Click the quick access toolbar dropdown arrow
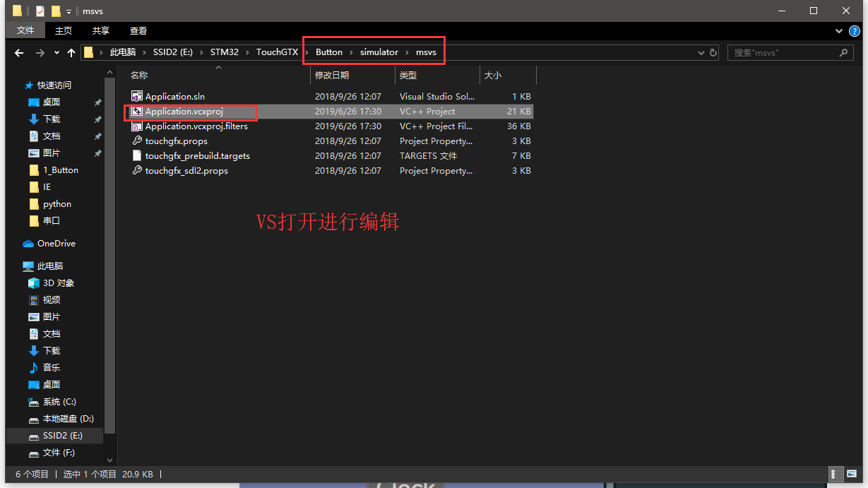868x488 pixels. pyautogui.click(x=69, y=11)
